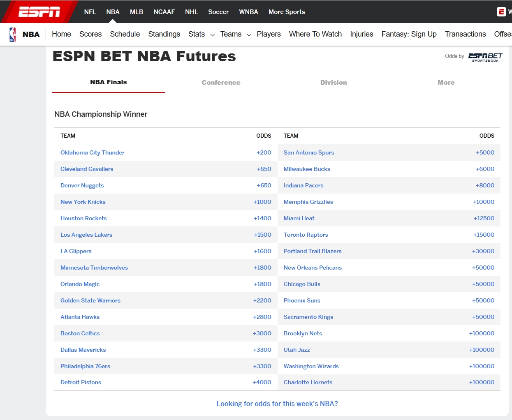Expand the Stats dropdown chevron
Screen dimensions: 512x420
point(213,35)
